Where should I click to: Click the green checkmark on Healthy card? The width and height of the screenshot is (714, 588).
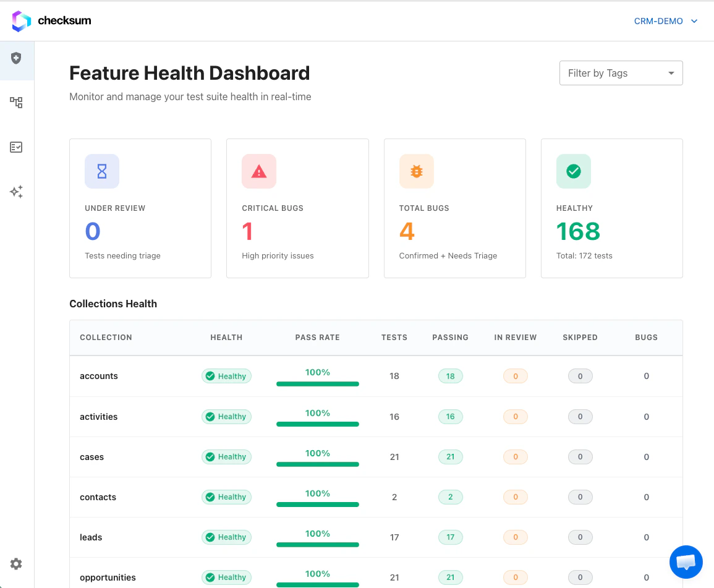(x=573, y=171)
